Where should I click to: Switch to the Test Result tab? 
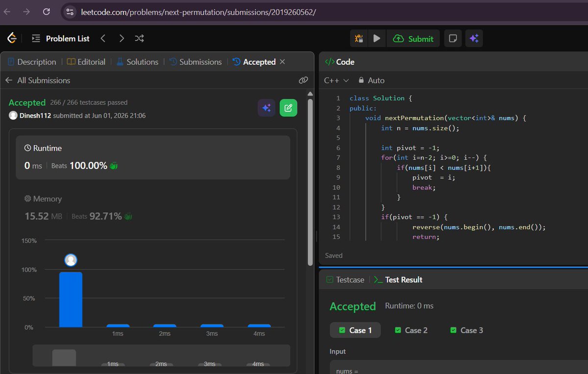(398, 280)
